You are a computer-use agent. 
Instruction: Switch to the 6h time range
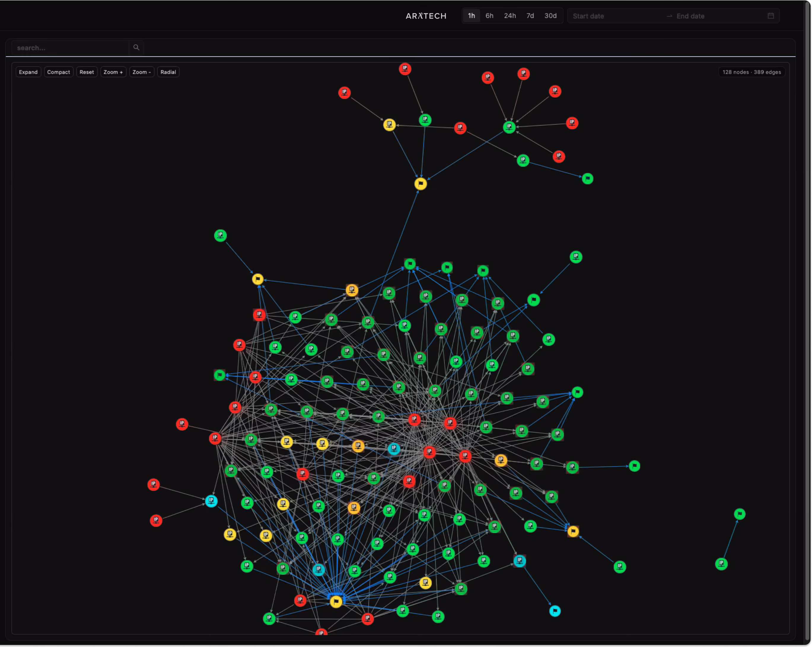489,16
